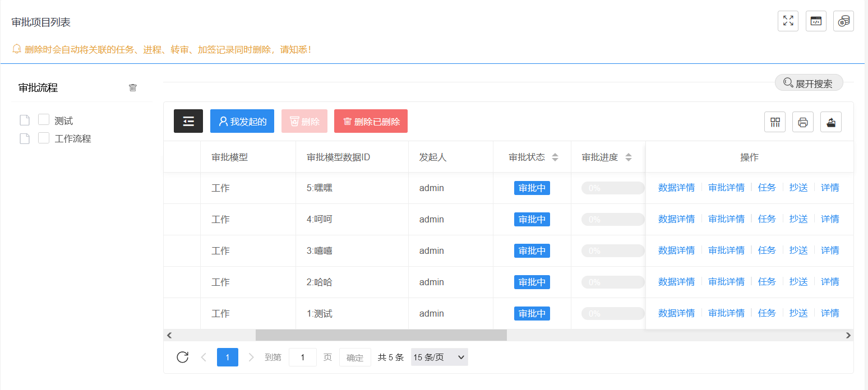Click the export folder icon above the table

(830, 122)
